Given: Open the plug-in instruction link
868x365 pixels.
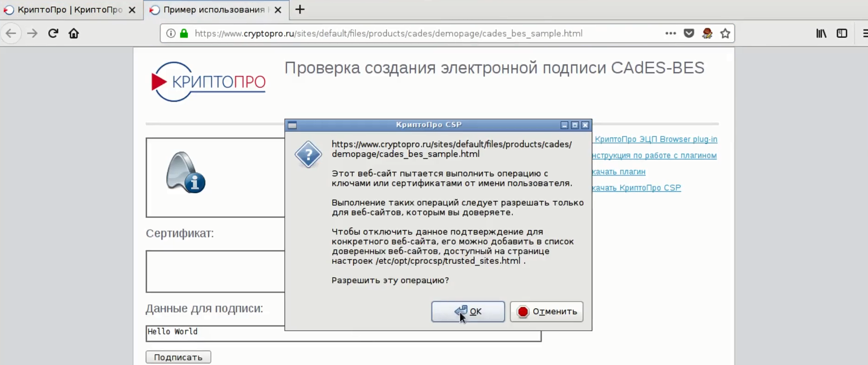Looking at the screenshot, I should point(654,156).
